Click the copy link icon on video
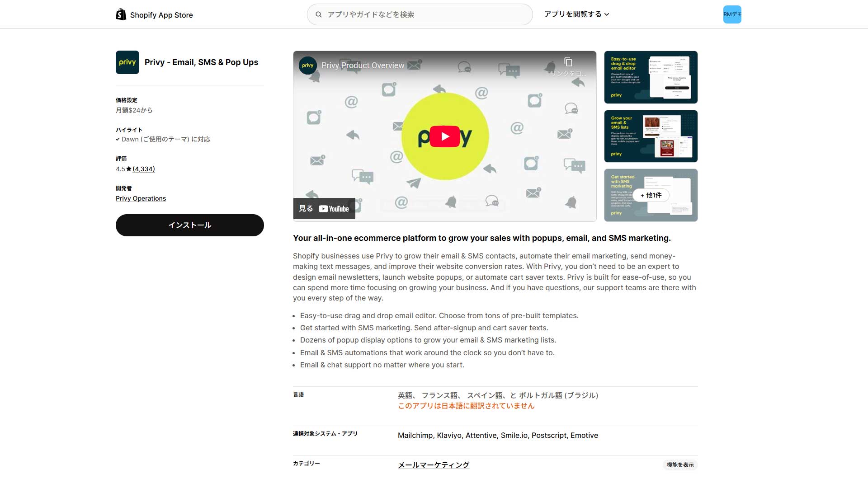Image resolution: width=868 pixels, height=488 pixels. pos(568,62)
